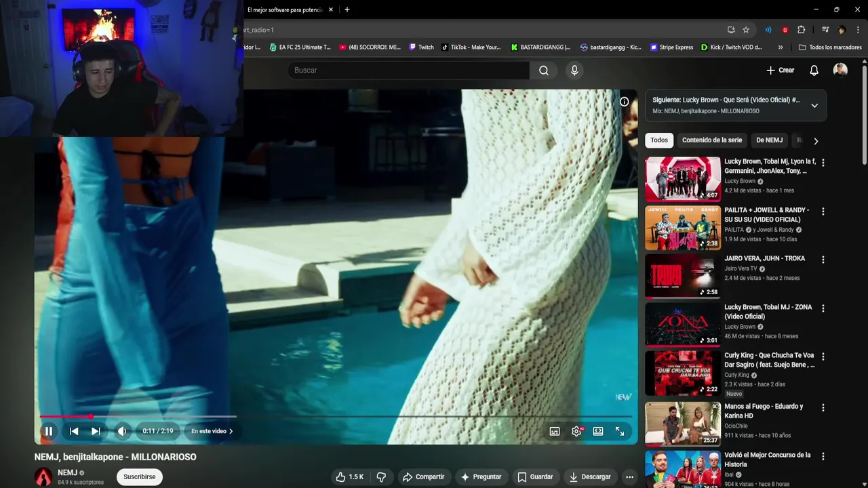
Task: Expand the Mix playlist panel chevron
Action: click(x=814, y=105)
